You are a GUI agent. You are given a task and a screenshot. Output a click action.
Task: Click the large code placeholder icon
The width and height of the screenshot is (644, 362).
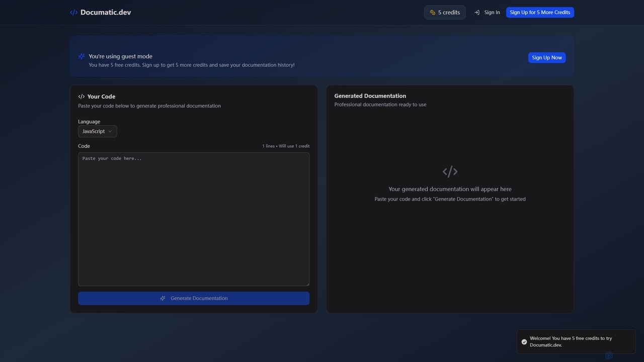(450, 172)
